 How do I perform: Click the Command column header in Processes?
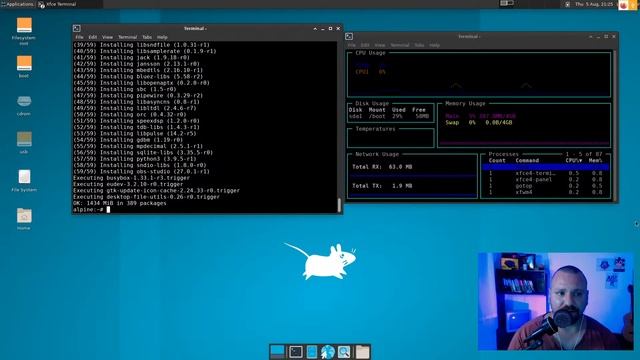(x=527, y=160)
